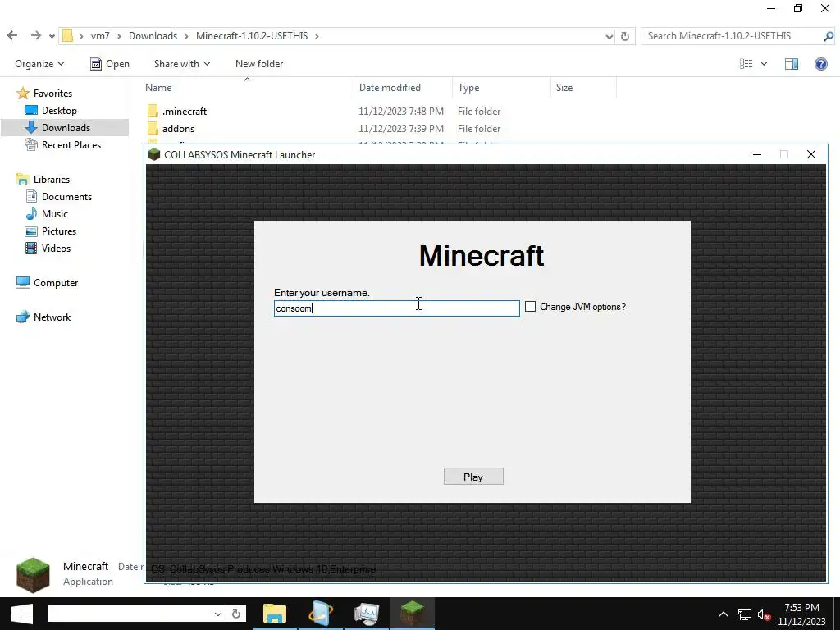This screenshot has width=840, height=630.
Task: Tick the Change JVM options checkbox
Action: [x=530, y=307]
